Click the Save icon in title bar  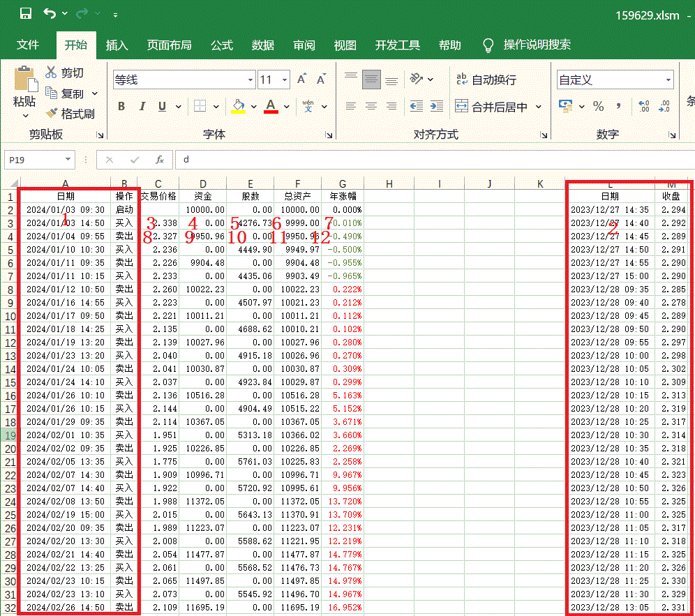tap(26, 13)
